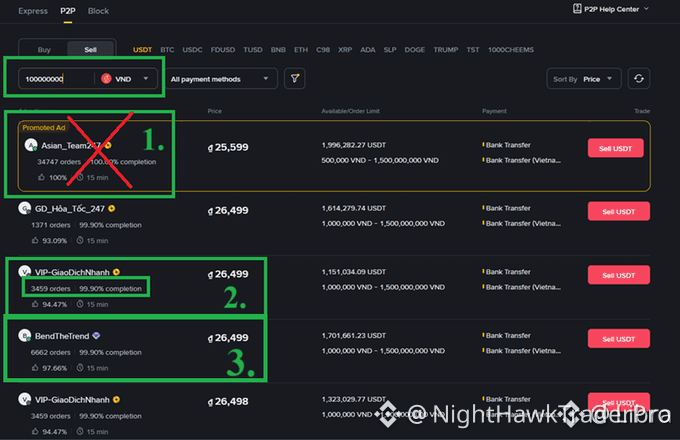Switch to Buy mode

44,49
